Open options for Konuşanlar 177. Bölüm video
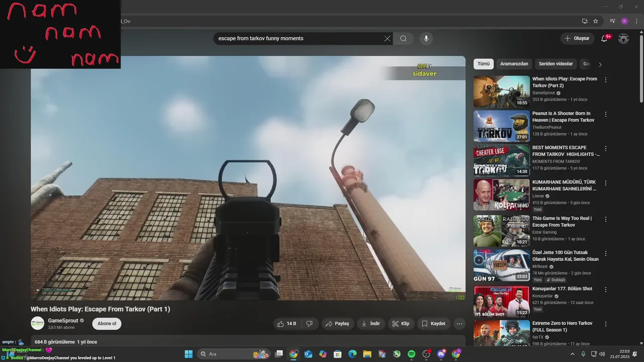 tap(606, 290)
